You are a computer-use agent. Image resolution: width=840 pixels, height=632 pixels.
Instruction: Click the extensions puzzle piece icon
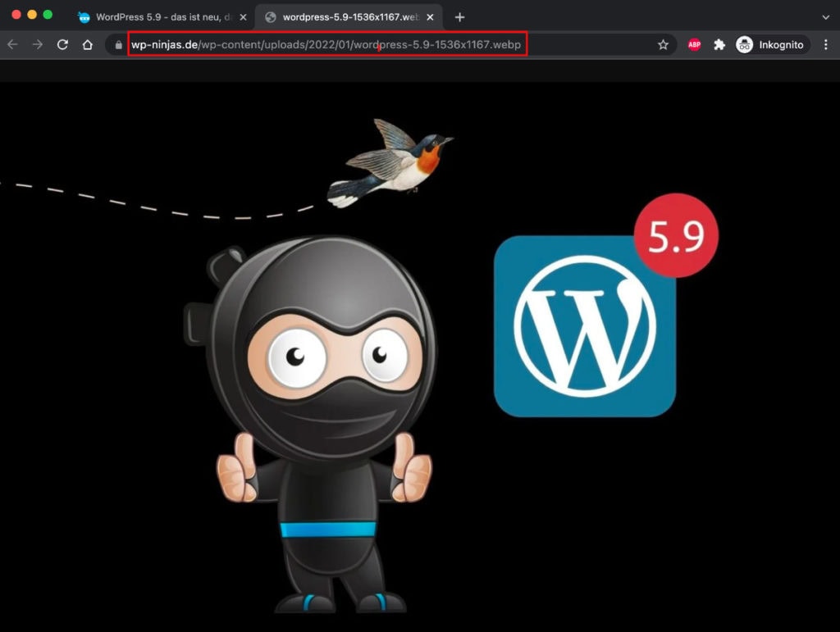point(720,44)
